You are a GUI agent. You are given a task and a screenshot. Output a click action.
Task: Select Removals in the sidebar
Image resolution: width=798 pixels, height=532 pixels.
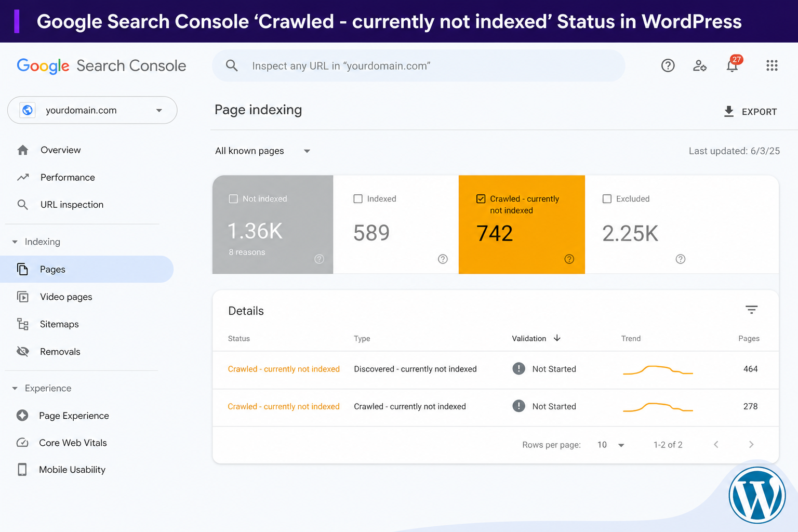click(60, 352)
